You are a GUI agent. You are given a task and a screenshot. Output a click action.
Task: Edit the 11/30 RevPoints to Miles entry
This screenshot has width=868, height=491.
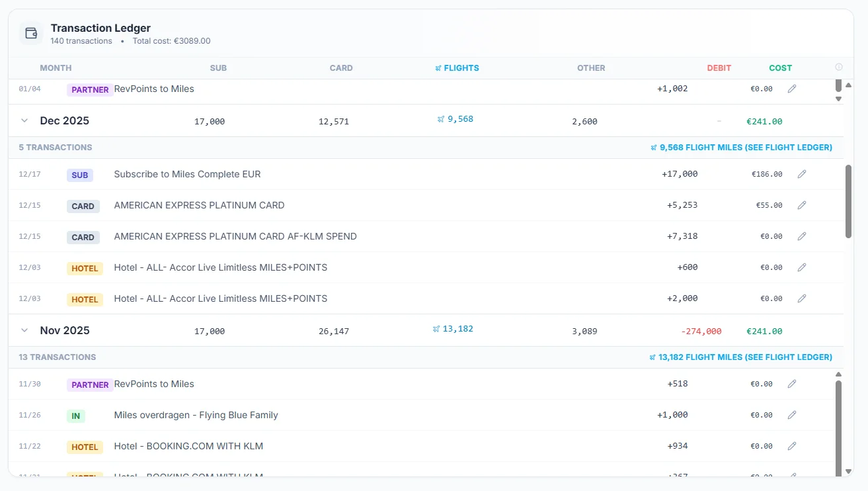pos(792,384)
